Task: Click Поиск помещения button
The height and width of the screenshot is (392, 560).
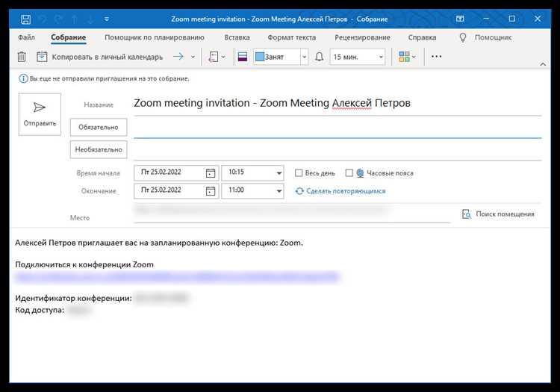Action: (498, 214)
